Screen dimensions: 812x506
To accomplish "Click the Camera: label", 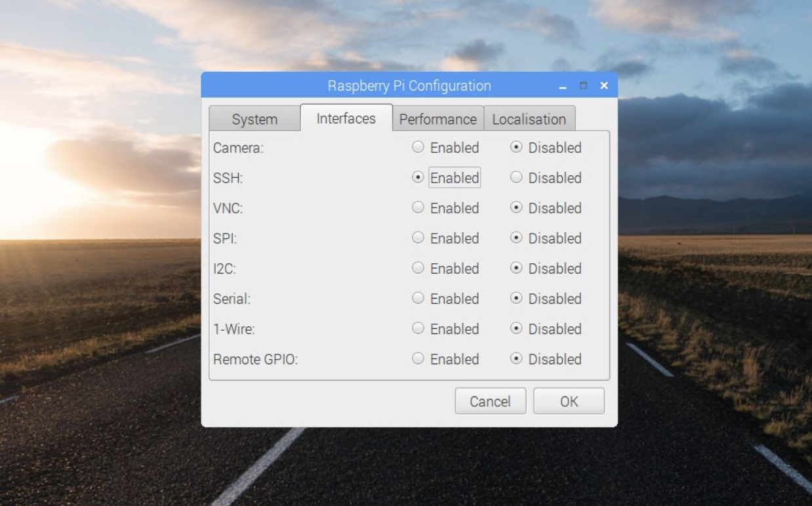I will (238, 148).
